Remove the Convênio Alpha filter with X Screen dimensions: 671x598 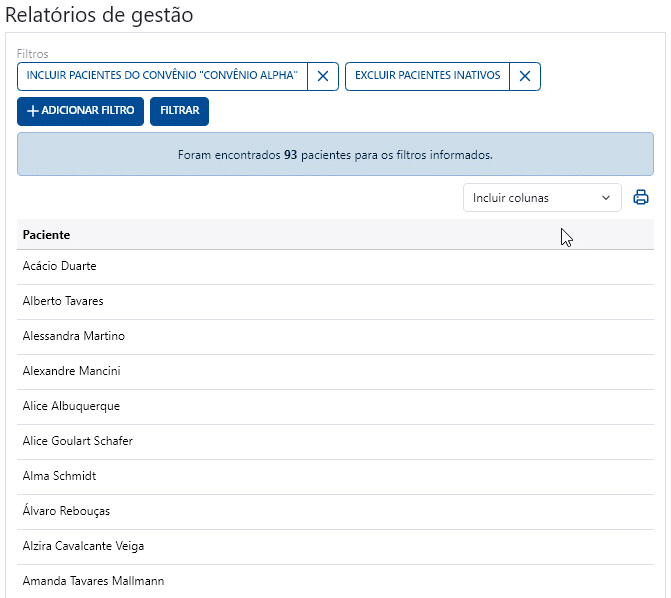[323, 77]
